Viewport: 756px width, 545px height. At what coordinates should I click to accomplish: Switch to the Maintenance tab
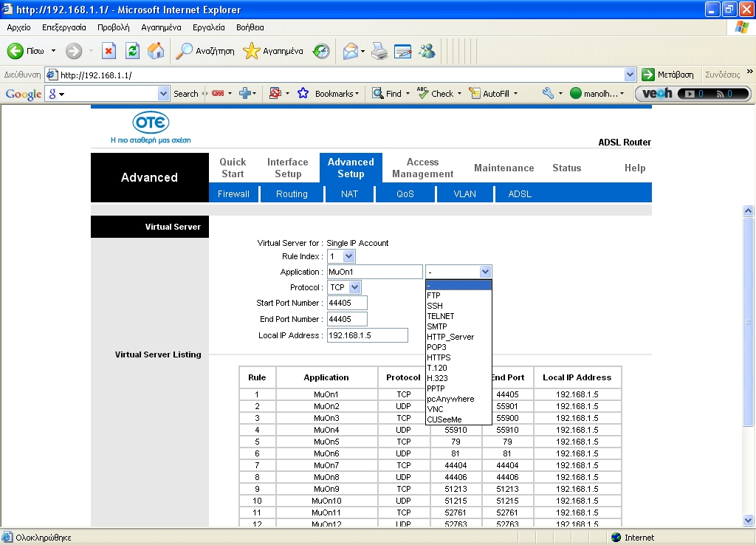504,168
